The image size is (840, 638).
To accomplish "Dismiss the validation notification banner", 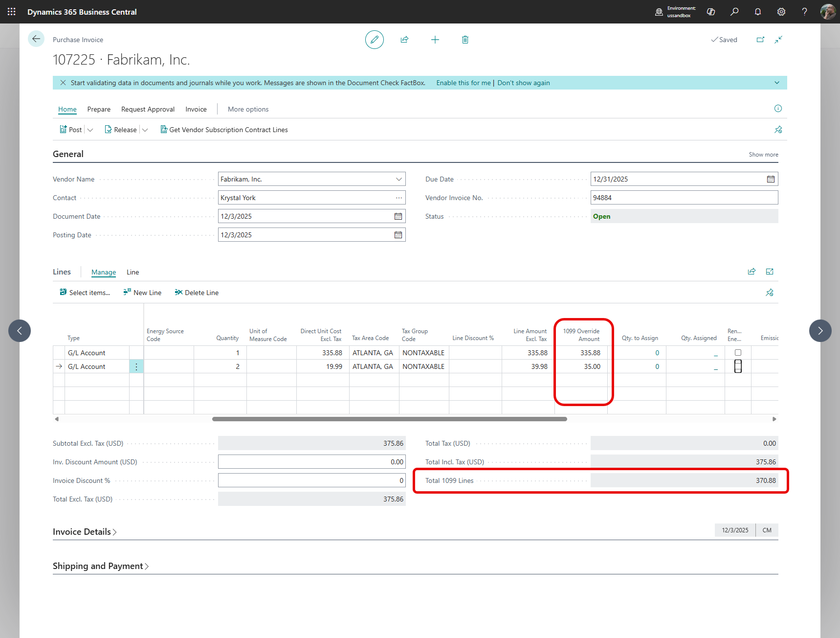I will point(63,83).
